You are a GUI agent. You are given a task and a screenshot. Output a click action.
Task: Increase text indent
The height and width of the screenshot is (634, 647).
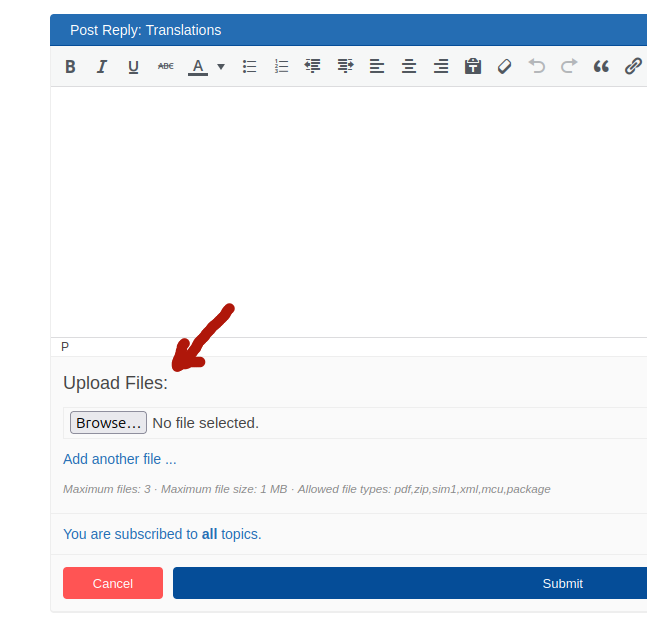[x=345, y=67]
